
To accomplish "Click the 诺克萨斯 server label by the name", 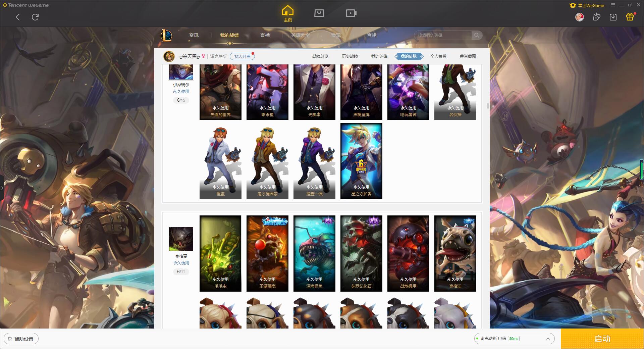I will pyautogui.click(x=218, y=56).
